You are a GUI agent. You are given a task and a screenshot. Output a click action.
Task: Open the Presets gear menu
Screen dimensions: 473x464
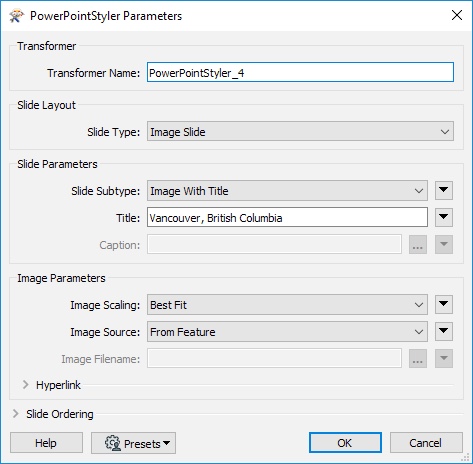133,443
